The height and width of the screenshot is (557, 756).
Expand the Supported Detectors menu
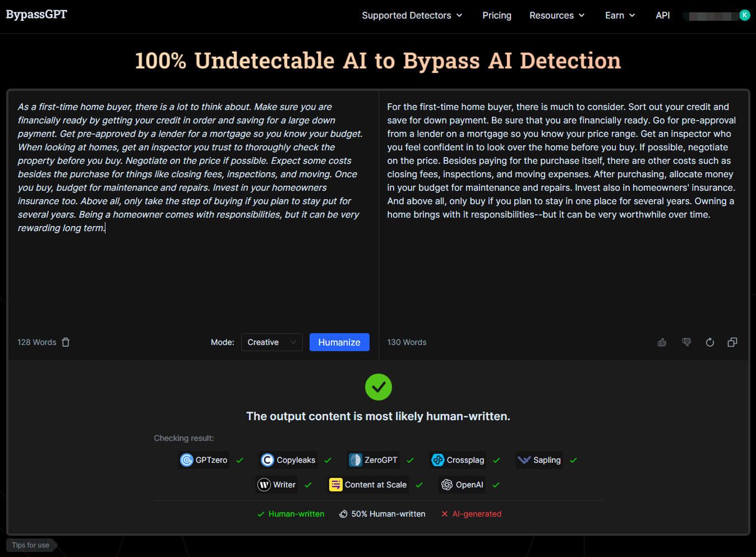[412, 15]
